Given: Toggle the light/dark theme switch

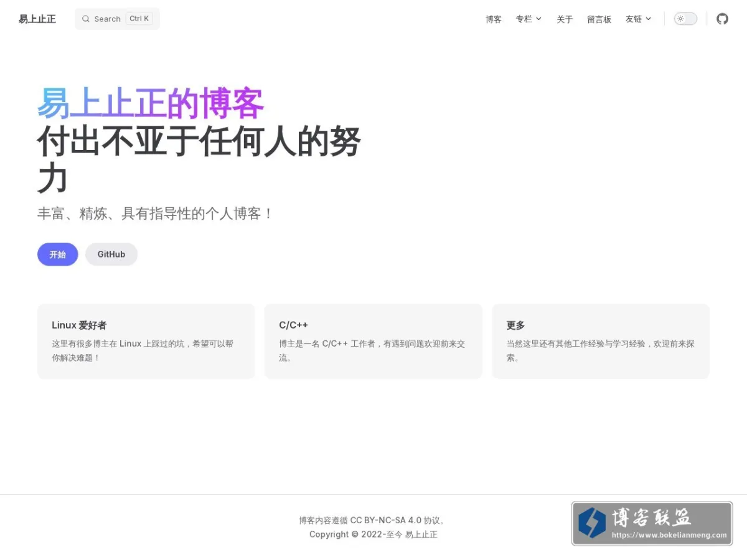Looking at the screenshot, I should (685, 19).
